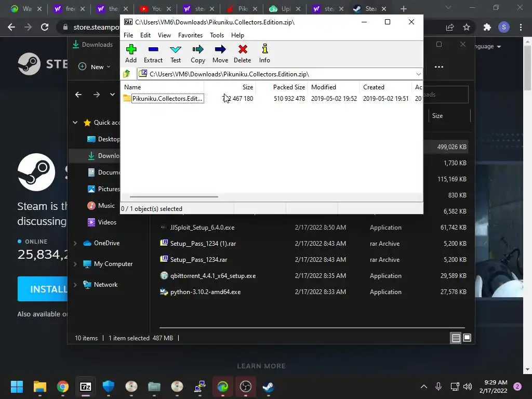Viewport: 532px width, 399px height.
Task: Collapse Quick access tree in File Explorer
Action: (75, 123)
